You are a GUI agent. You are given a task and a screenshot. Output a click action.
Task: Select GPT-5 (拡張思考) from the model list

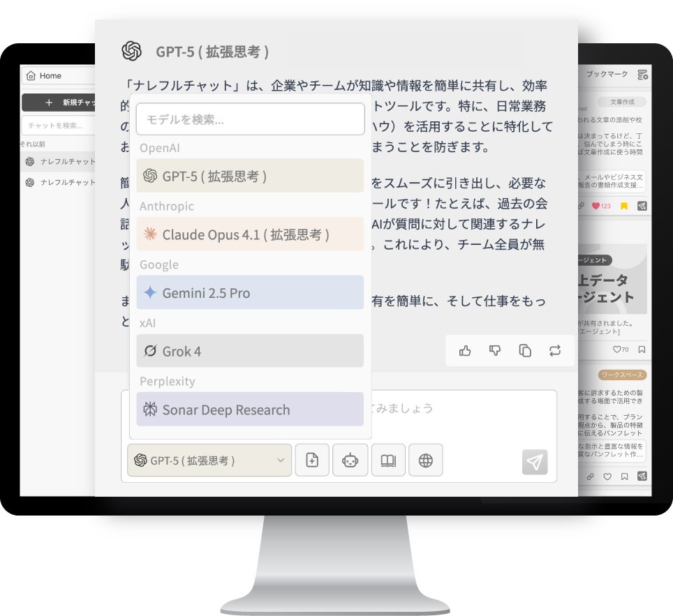(250, 175)
